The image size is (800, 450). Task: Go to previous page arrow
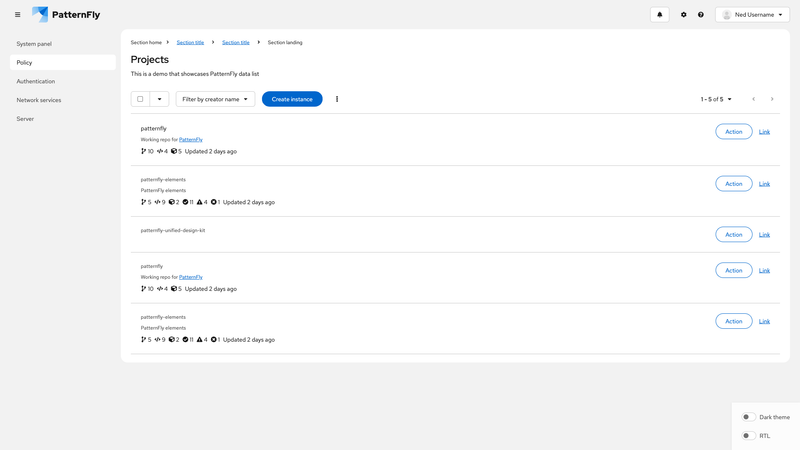[x=754, y=99]
